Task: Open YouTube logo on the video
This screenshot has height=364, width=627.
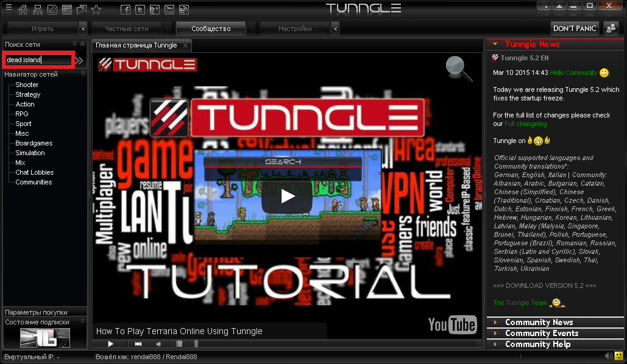Action: click(452, 324)
